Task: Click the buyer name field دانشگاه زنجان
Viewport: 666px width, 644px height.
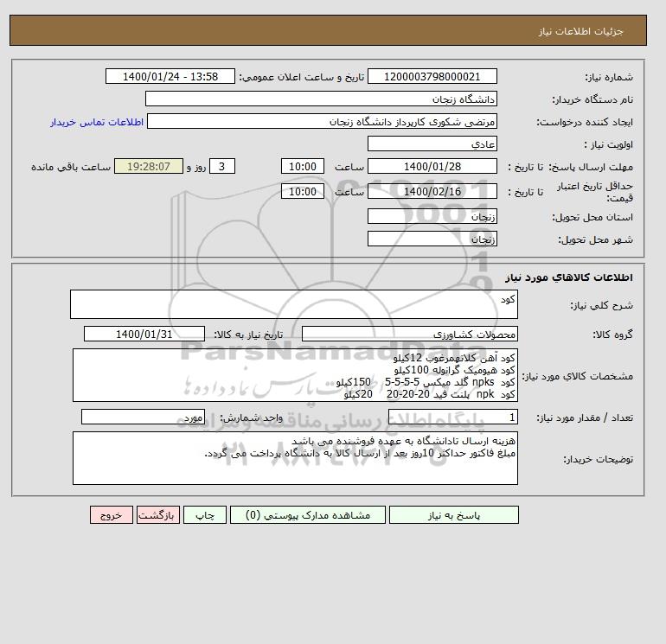Action: [x=321, y=99]
